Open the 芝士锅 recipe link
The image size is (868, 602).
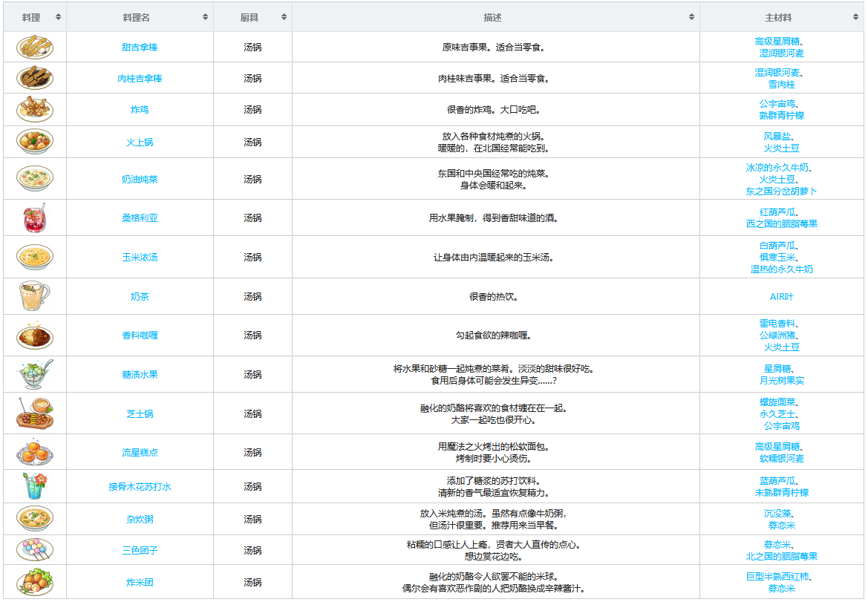click(x=140, y=413)
